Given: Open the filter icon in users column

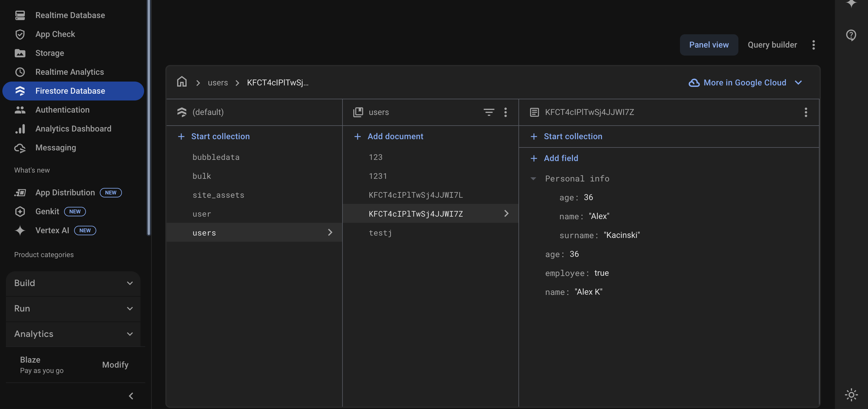Looking at the screenshot, I should pyautogui.click(x=489, y=112).
